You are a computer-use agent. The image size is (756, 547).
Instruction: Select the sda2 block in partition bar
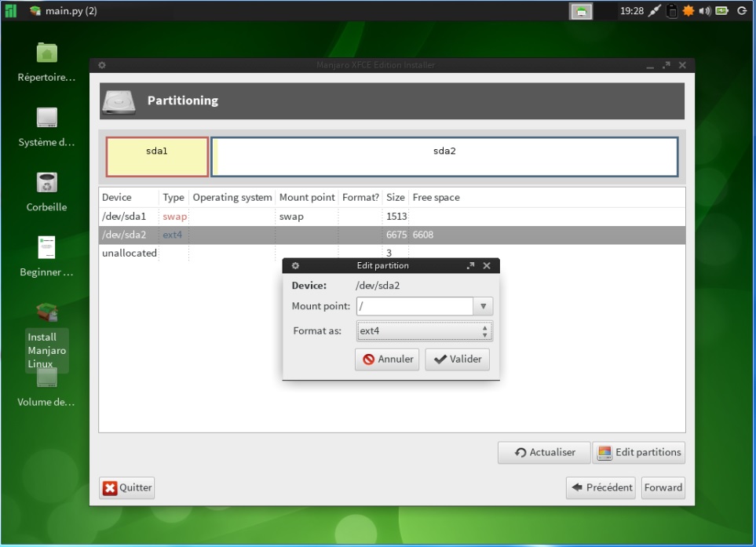[x=444, y=157]
